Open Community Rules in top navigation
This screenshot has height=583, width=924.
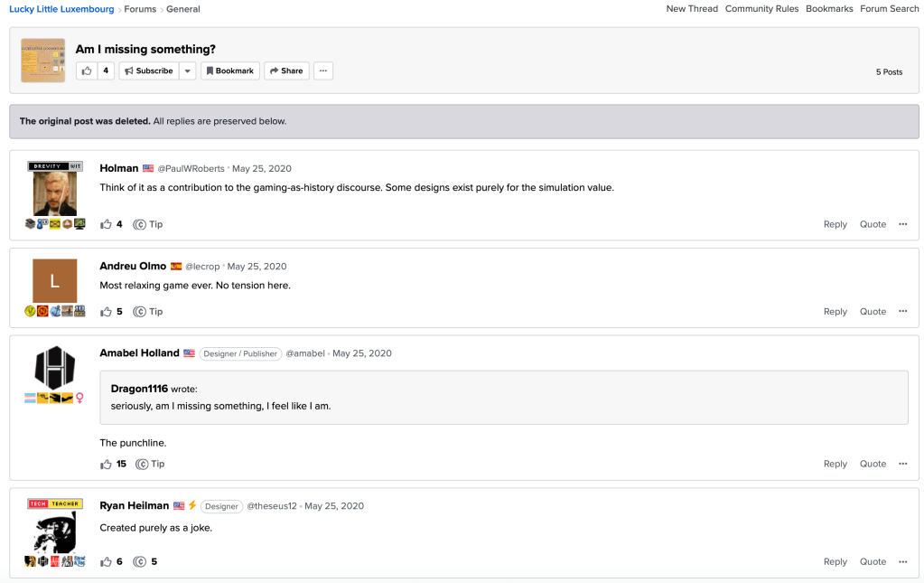(x=761, y=9)
